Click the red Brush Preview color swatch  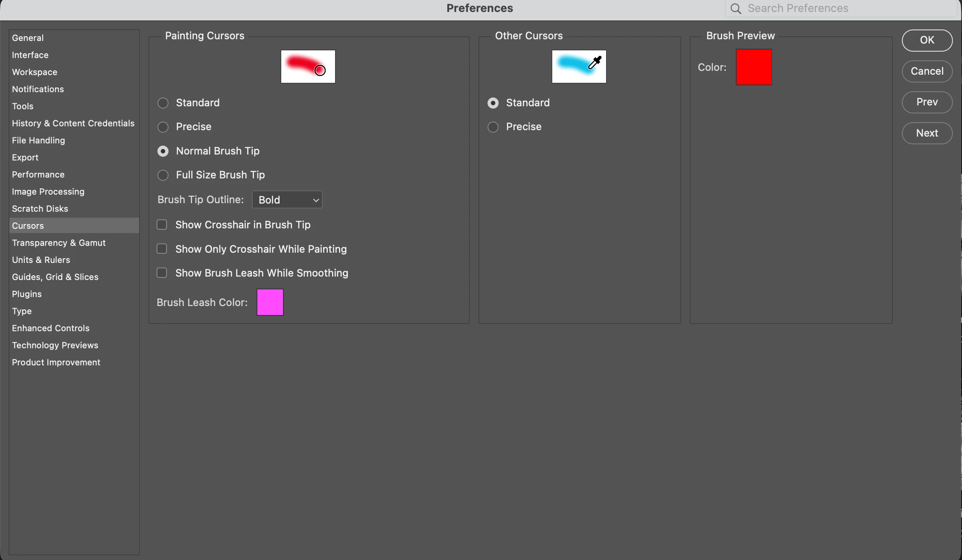(x=754, y=67)
